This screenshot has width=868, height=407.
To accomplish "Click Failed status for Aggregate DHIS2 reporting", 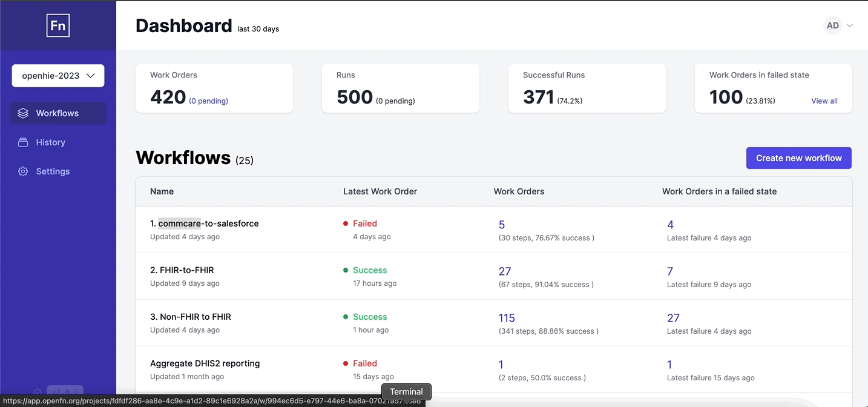I will click(x=365, y=363).
